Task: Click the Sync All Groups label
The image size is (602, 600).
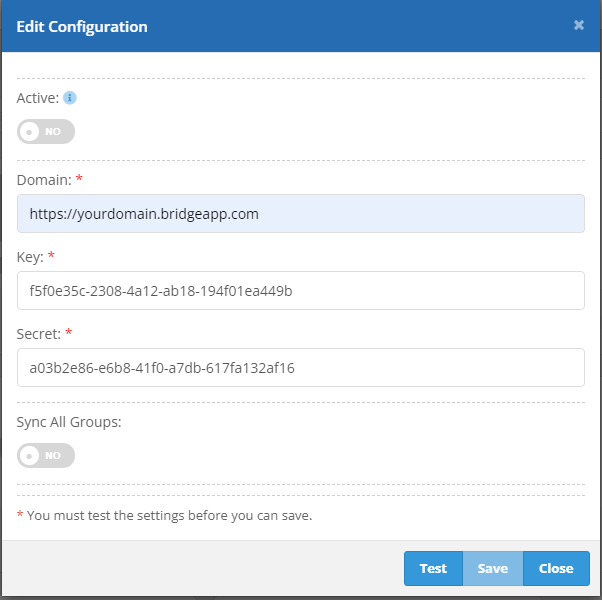Action: [x=69, y=421]
